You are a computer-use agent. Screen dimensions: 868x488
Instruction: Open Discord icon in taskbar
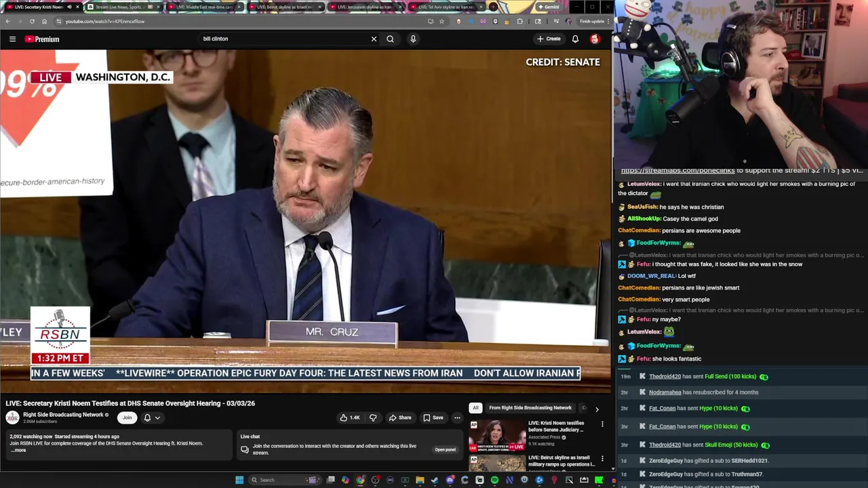[450, 480]
